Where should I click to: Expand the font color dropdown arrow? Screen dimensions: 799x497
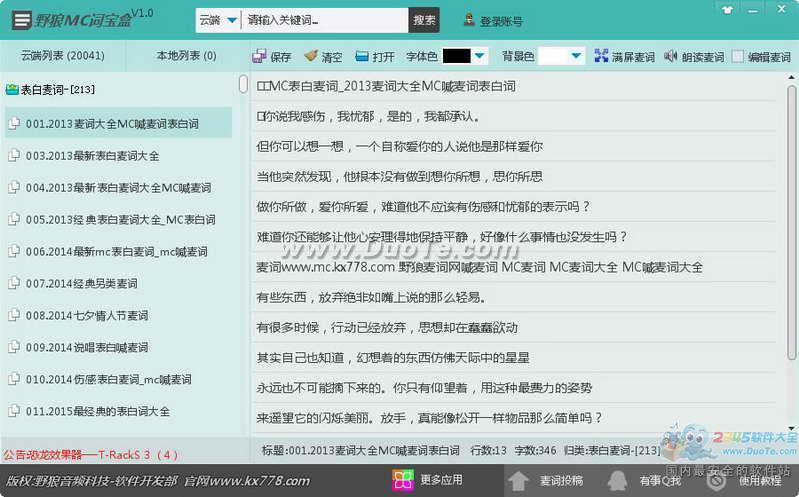[x=480, y=56]
